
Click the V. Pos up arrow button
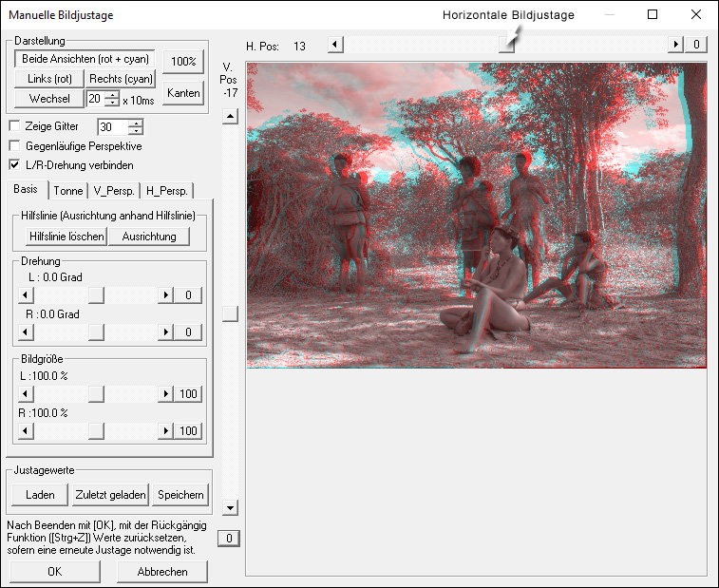tap(229, 117)
